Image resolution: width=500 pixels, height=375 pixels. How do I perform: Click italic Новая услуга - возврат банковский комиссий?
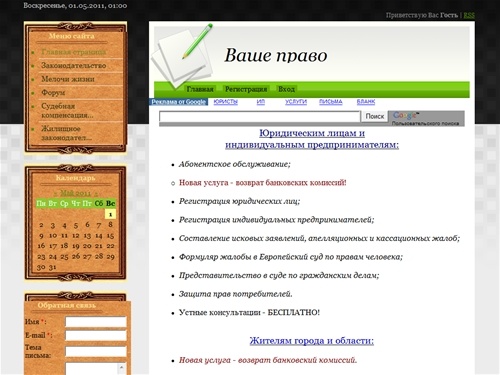(268, 360)
